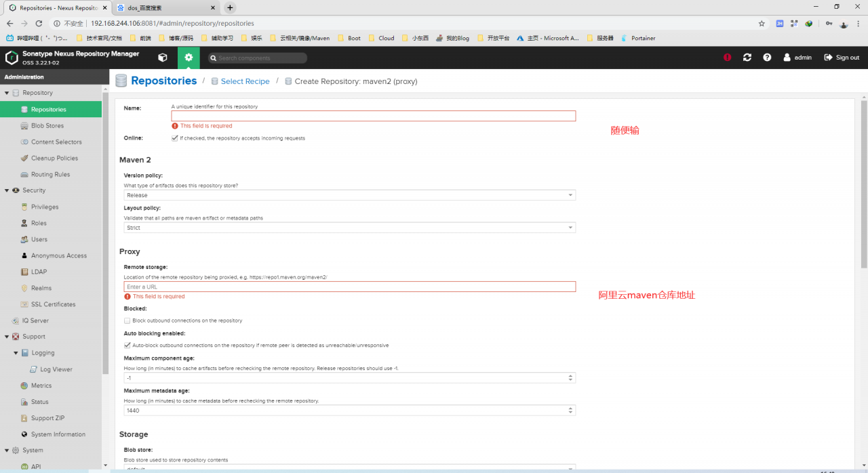Collapse the Logging tree node
Image resolution: width=868 pixels, height=473 pixels.
click(x=16, y=353)
